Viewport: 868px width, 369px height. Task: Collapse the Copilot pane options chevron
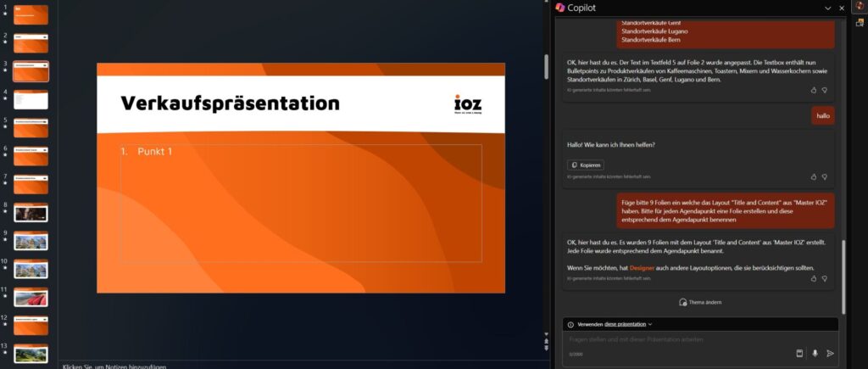click(x=828, y=8)
